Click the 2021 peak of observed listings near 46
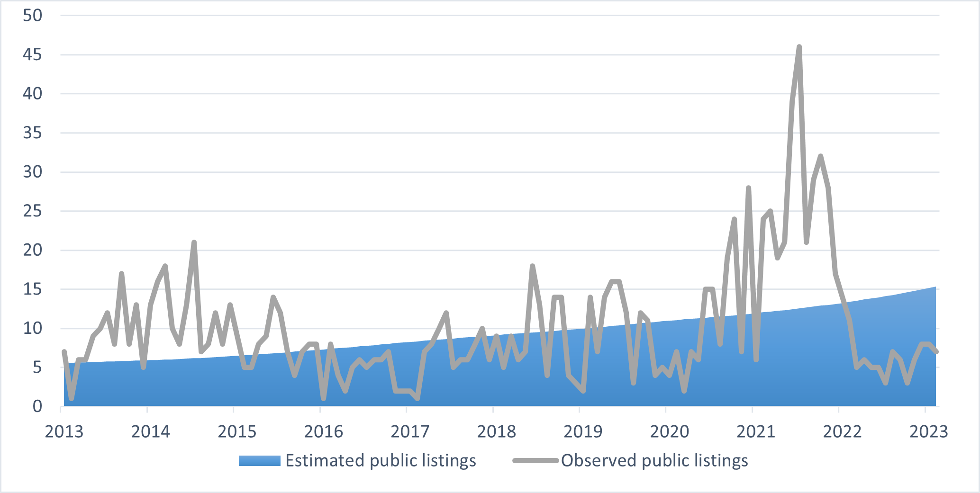 click(799, 47)
